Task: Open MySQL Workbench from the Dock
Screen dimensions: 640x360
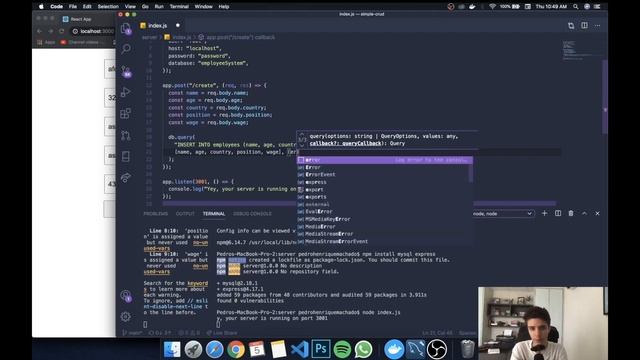Action: (x=415, y=349)
